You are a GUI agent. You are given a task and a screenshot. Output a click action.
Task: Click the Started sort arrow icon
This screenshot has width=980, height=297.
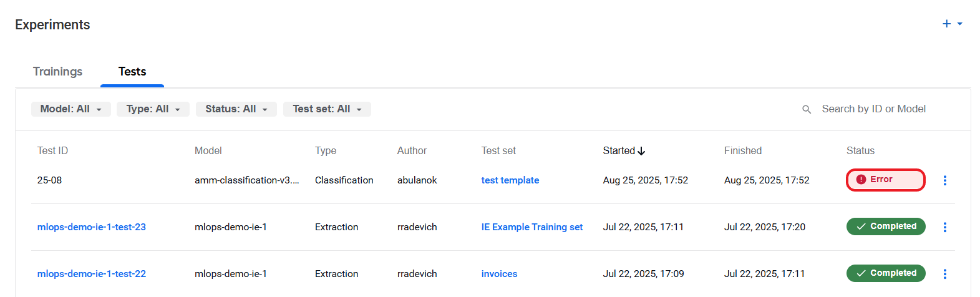(641, 151)
